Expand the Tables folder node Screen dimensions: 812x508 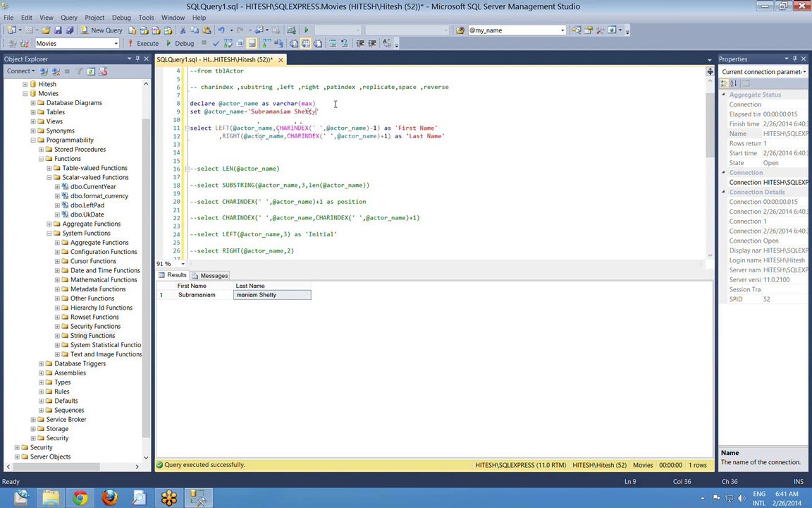coord(33,112)
